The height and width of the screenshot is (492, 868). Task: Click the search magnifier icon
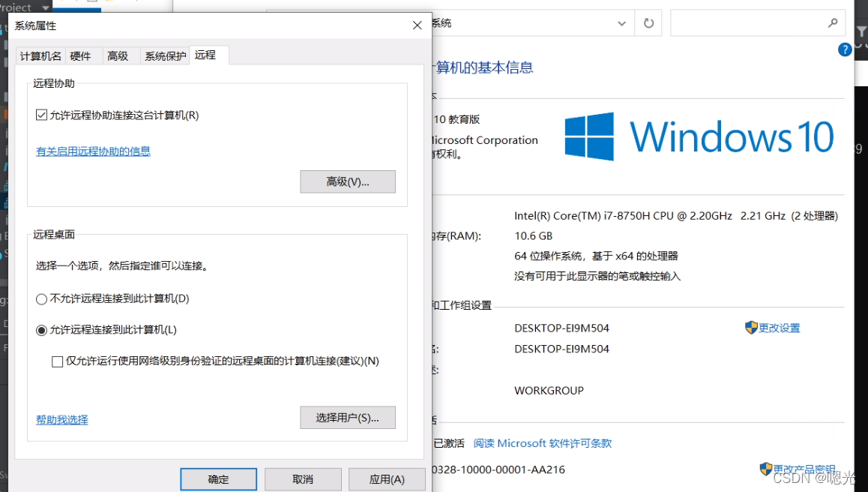[833, 22]
